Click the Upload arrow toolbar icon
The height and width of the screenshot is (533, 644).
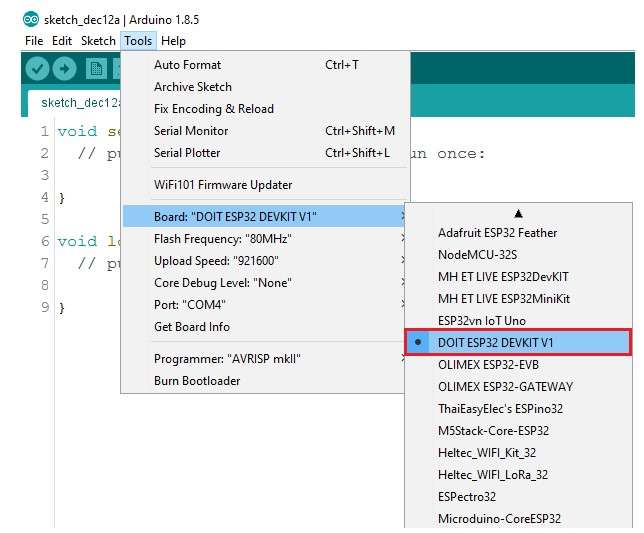click(x=64, y=68)
